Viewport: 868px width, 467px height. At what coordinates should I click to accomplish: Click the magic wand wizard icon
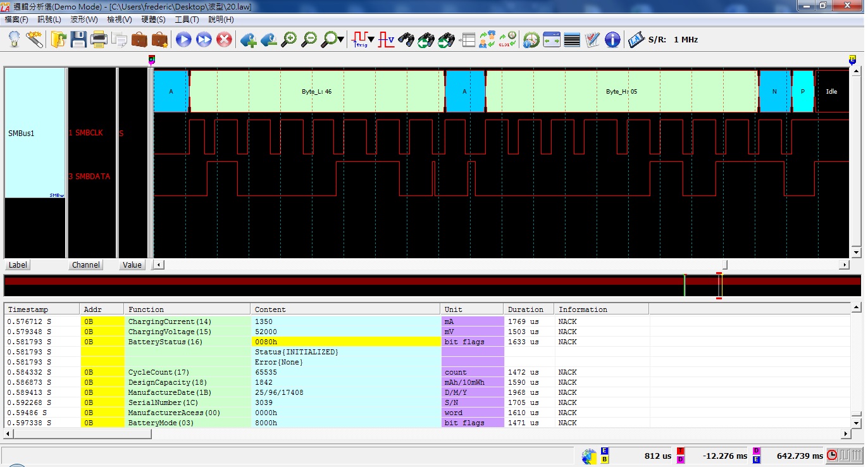click(x=34, y=40)
